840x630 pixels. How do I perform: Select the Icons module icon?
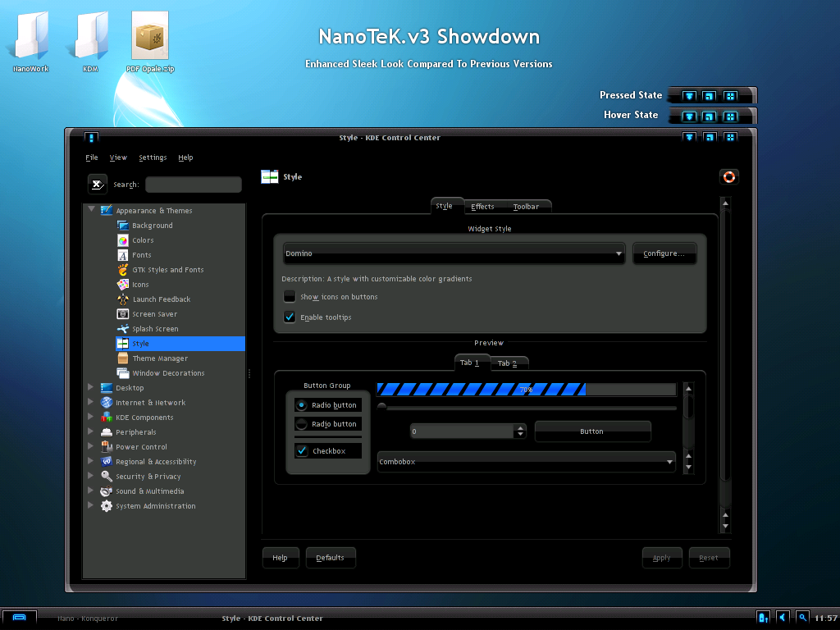click(123, 285)
